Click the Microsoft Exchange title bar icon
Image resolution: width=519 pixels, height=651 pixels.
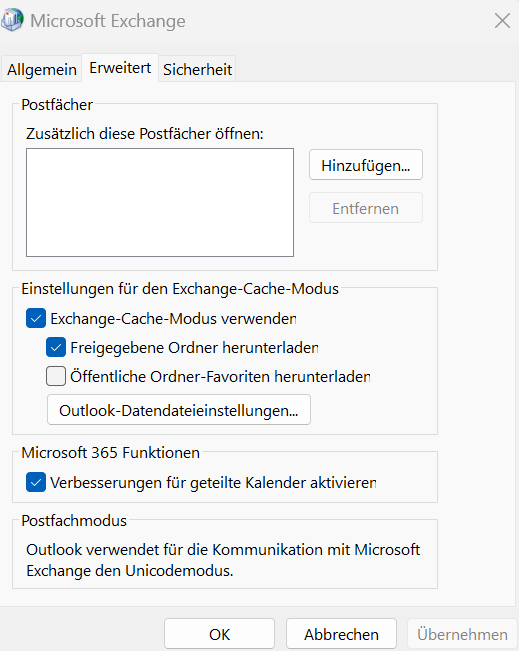point(12,20)
